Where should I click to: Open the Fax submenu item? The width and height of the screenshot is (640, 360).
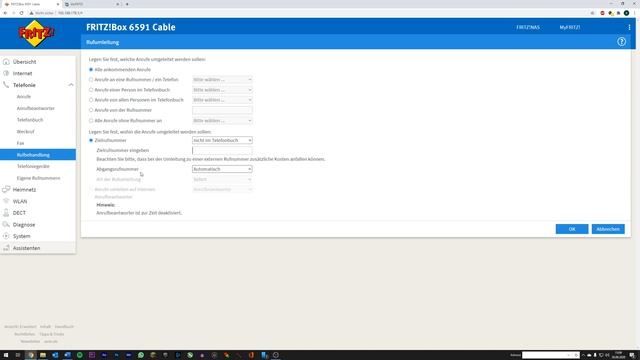coord(20,143)
